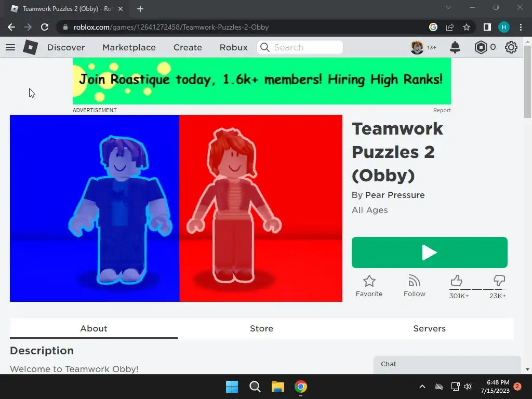Click the green Play button
532x399 pixels.
point(430,252)
